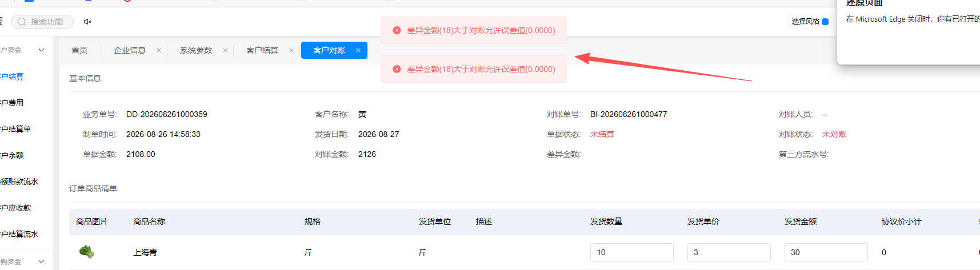Click the 未对账 reconciliation status
Viewport: 980px width, 270px height.
(x=834, y=134)
